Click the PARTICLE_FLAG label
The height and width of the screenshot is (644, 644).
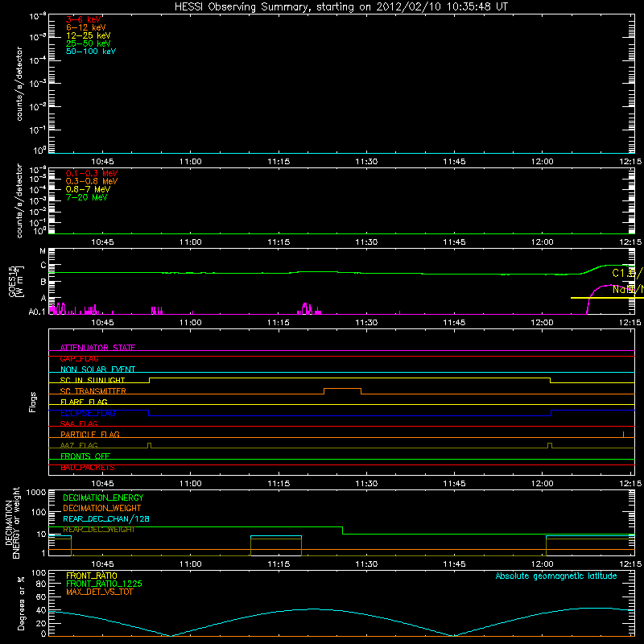tap(90, 434)
